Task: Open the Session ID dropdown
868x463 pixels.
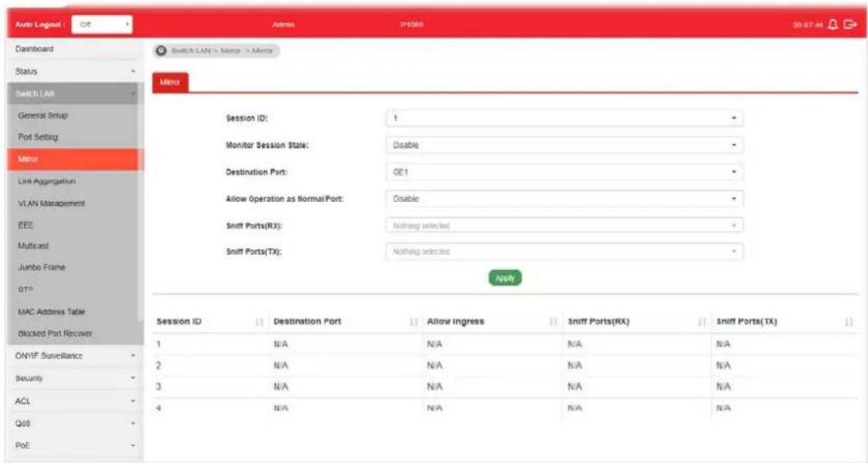Action: tap(564, 118)
